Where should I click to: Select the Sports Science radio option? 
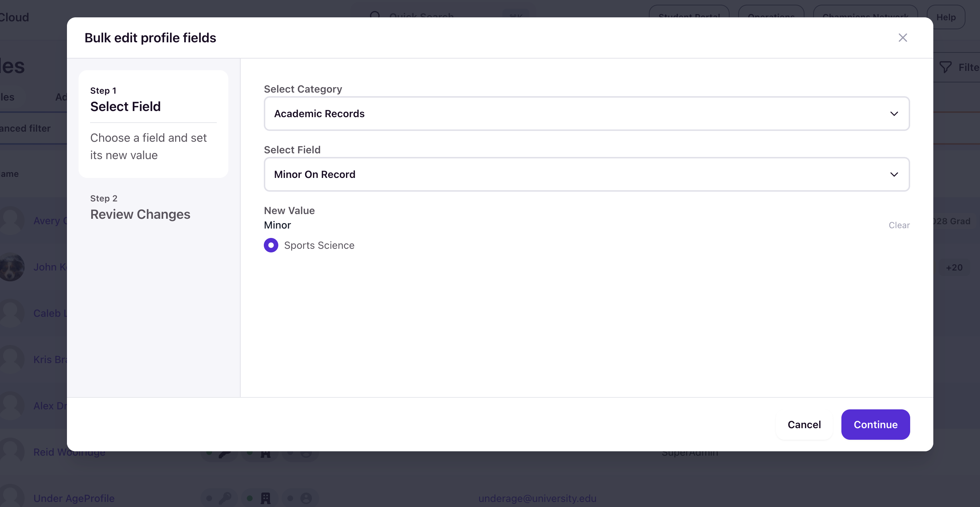point(271,245)
